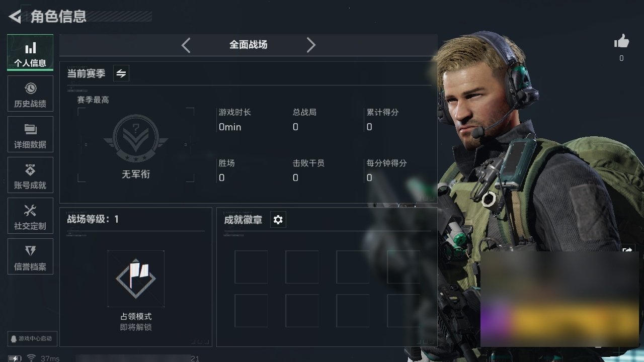
Task: Open 账号成就 account achievements
Action: 30,175
